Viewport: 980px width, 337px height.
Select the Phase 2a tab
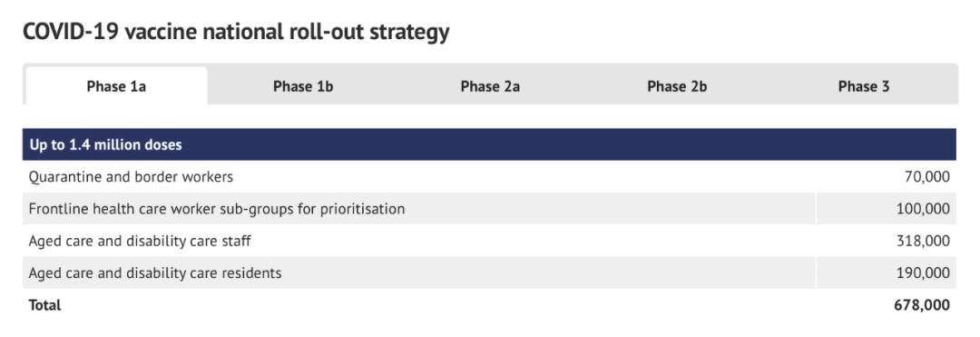click(x=490, y=86)
